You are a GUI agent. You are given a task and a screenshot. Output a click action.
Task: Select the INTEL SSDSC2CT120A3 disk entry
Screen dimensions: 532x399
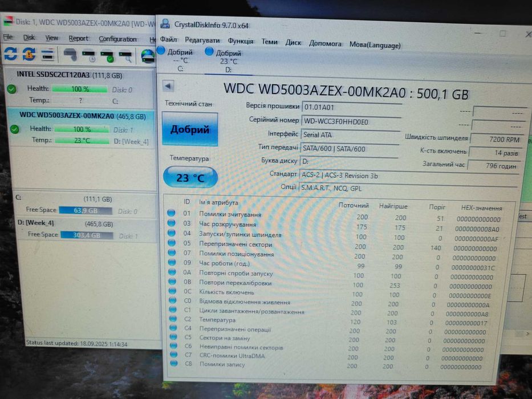[81, 87]
